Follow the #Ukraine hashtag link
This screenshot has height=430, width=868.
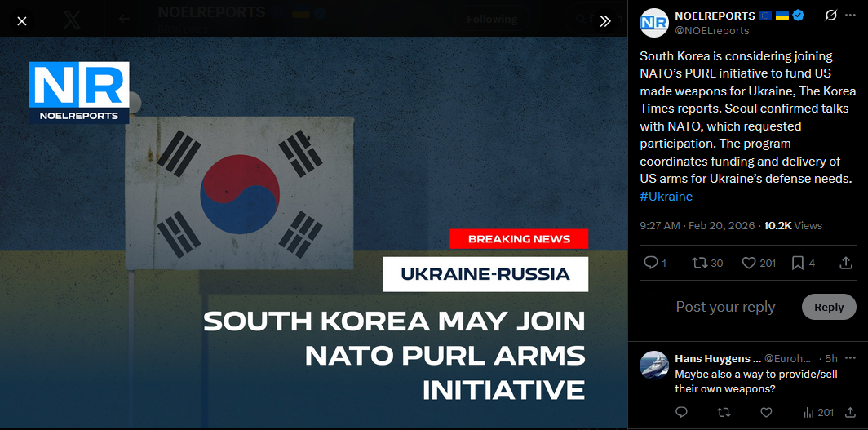point(666,197)
